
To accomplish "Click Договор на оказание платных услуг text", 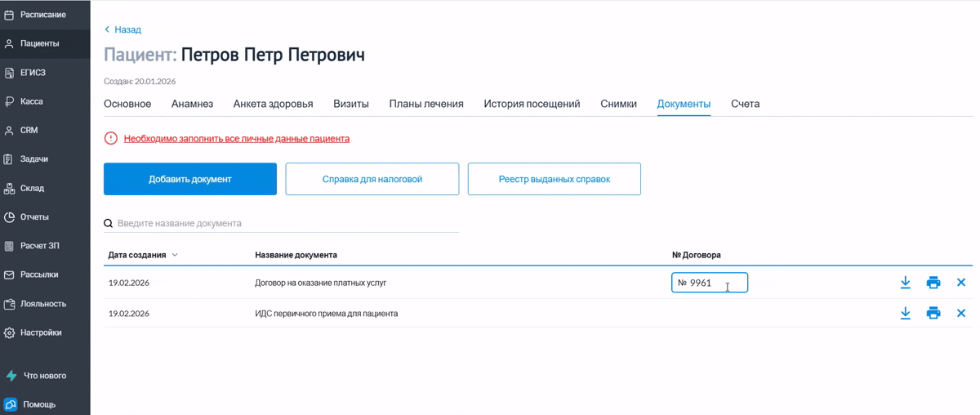I will click(x=321, y=283).
